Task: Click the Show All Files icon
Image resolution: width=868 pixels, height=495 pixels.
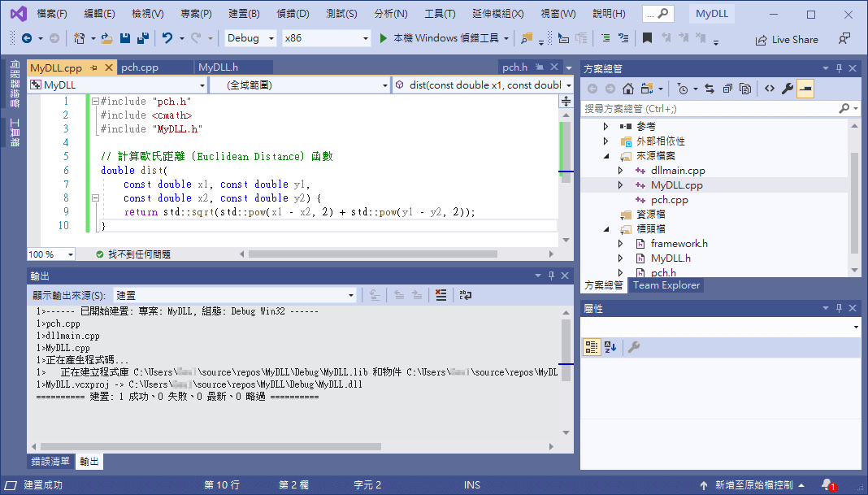Action: point(745,89)
